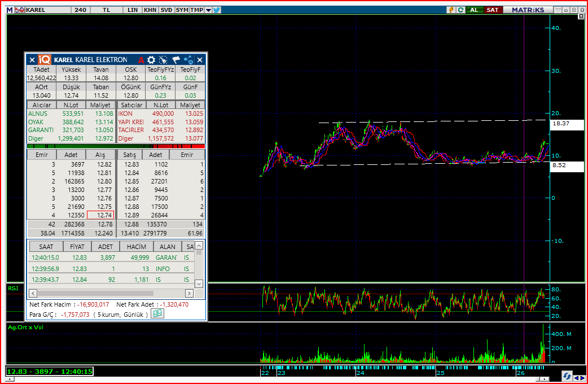Viewport: 588px width, 384px height.
Task: Click the orange lightning bolt icon
Action: 451,10
